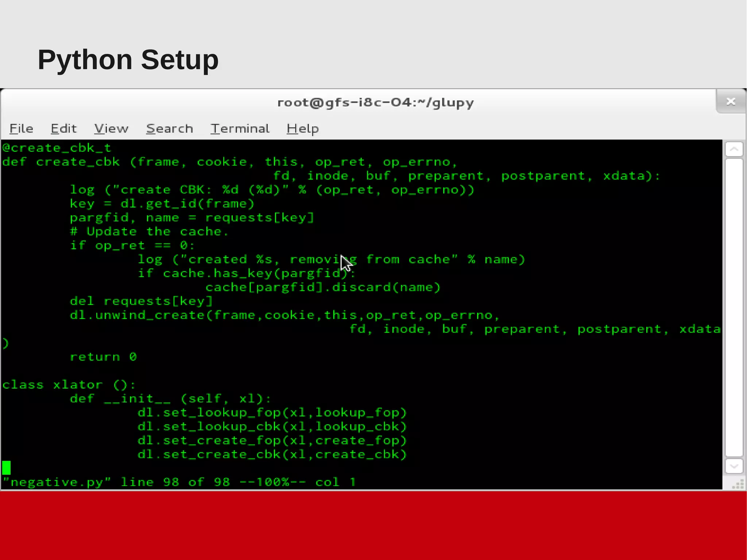Click 'dl.set_lookup_cbk(xl,lookup_cbk)' line
Image resolution: width=747 pixels, height=560 pixels.
[x=272, y=426]
